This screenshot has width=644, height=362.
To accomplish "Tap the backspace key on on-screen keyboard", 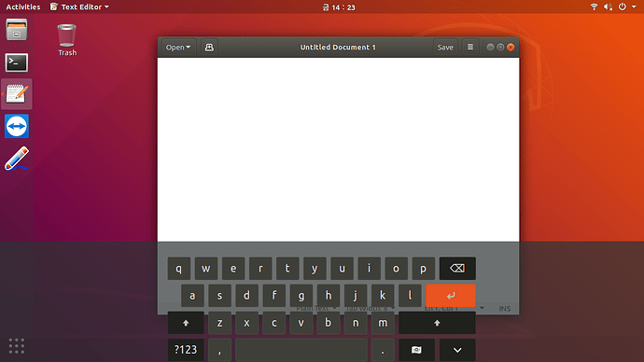I will click(x=457, y=269).
